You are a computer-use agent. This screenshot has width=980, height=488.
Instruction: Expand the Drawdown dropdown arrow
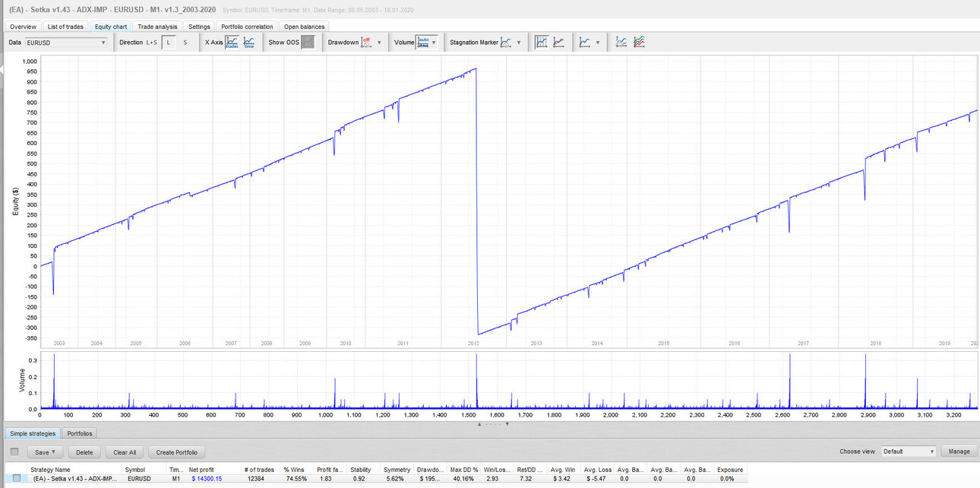[379, 43]
